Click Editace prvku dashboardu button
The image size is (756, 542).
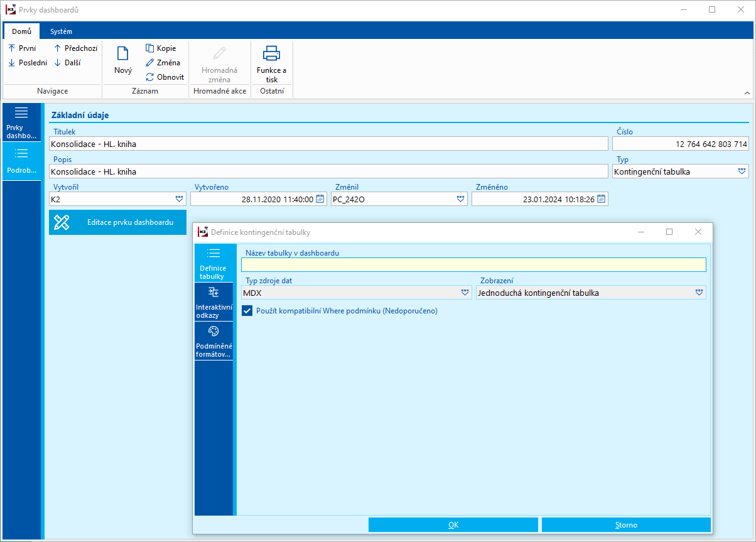coord(117,222)
